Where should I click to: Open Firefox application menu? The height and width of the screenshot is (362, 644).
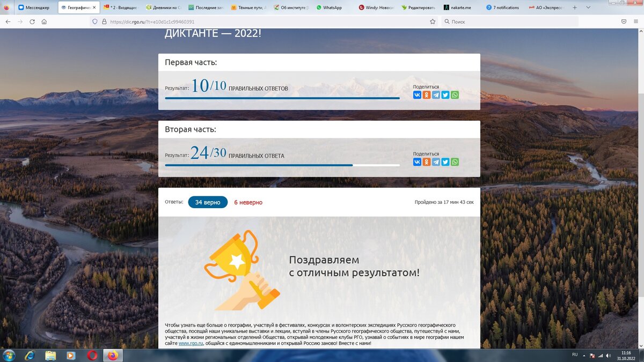(x=636, y=21)
